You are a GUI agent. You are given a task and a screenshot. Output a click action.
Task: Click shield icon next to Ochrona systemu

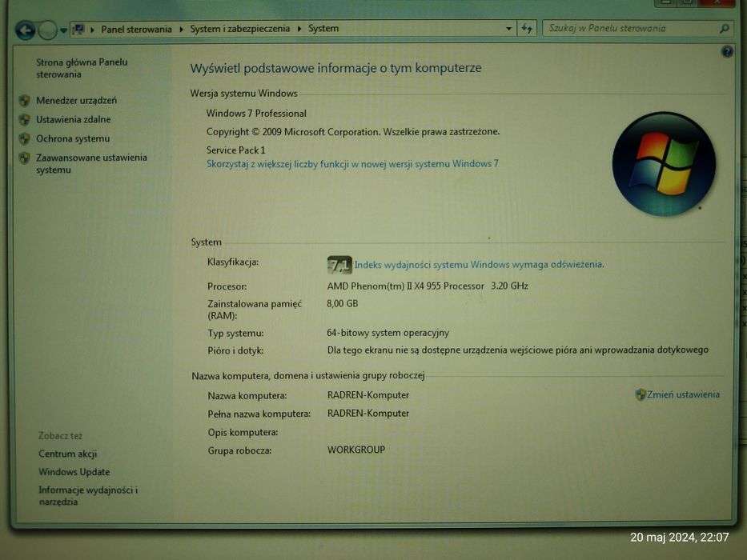(x=25, y=138)
